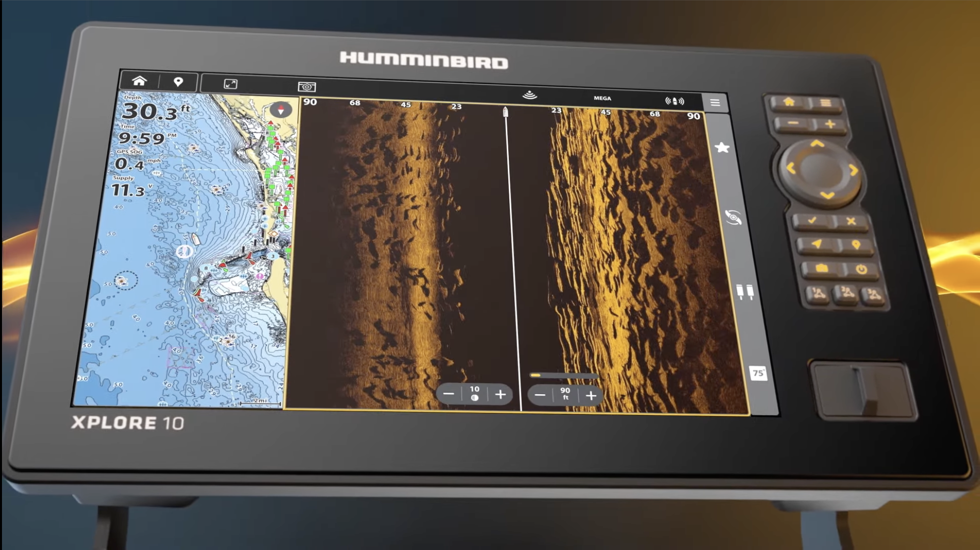
Task: Tap the boat icon on the chart
Action: point(196,239)
